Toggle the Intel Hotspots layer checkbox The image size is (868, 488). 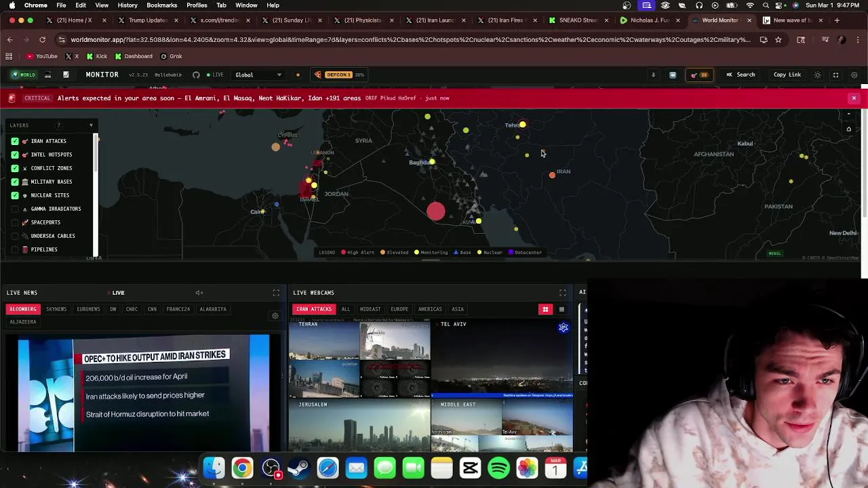click(15, 155)
